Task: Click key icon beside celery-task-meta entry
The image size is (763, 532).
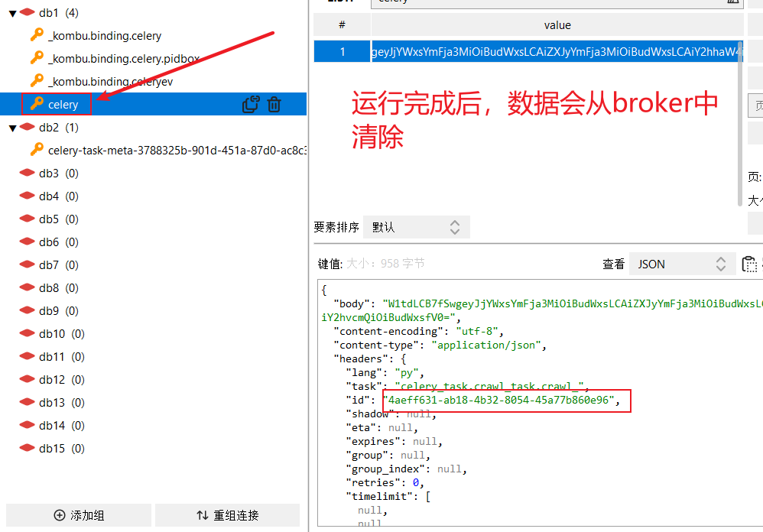Action: 37,149
